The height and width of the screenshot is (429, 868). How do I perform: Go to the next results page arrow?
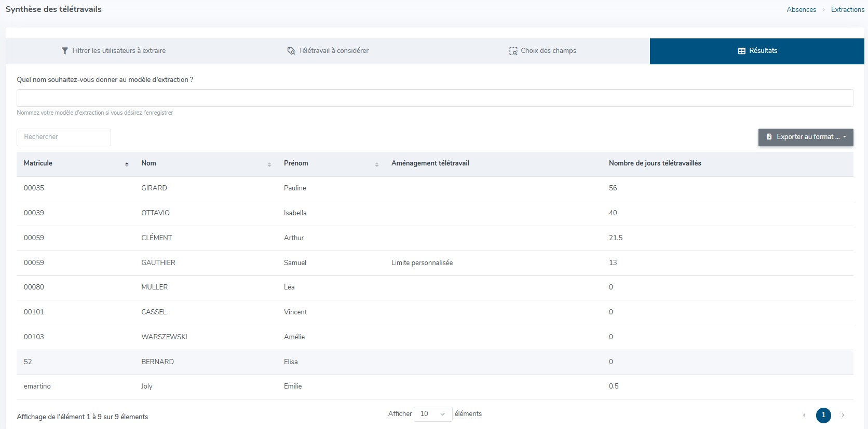click(843, 415)
